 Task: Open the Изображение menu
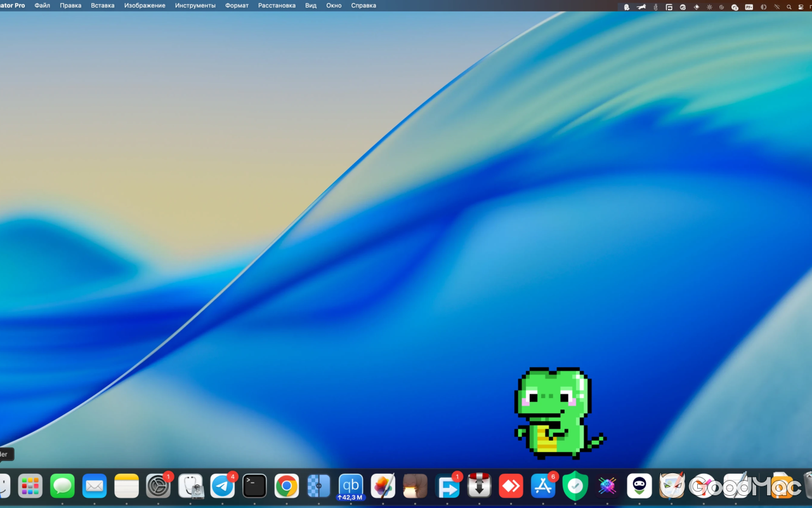coord(145,6)
